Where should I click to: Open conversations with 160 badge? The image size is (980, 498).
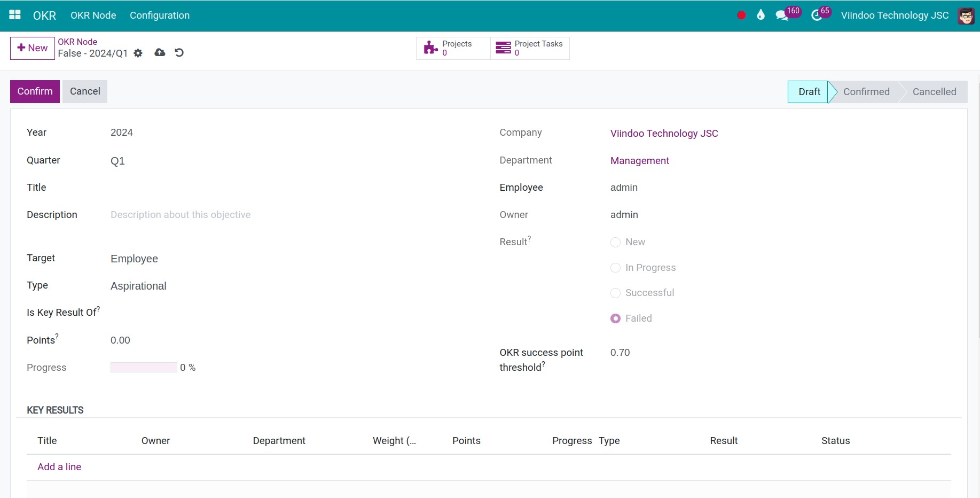(788, 14)
